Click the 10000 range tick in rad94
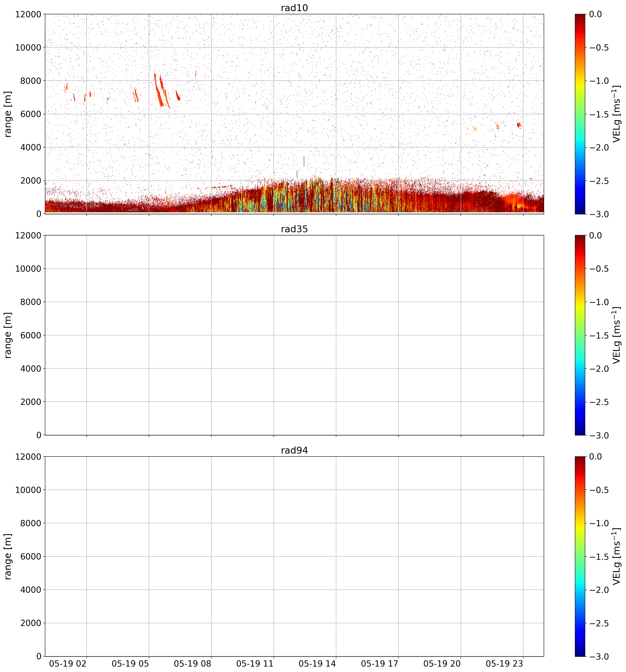 (28, 490)
